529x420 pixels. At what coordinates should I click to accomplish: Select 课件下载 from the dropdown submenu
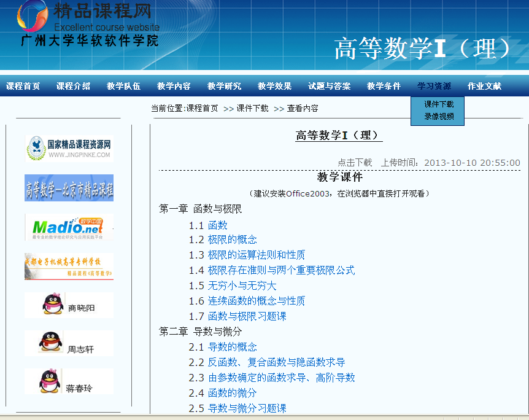coord(439,104)
